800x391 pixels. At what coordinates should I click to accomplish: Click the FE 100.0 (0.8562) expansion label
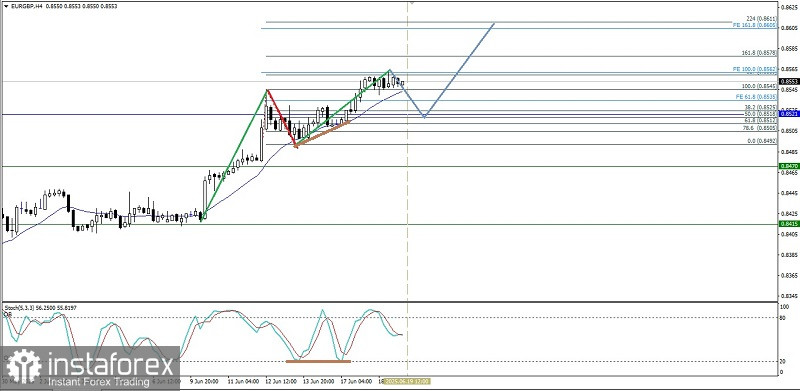point(755,69)
